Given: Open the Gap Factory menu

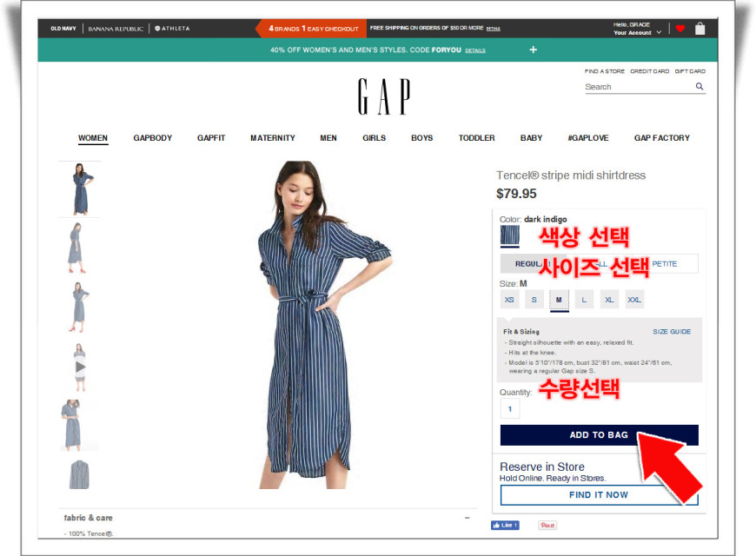Looking at the screenshot, I should click(662, 138).
